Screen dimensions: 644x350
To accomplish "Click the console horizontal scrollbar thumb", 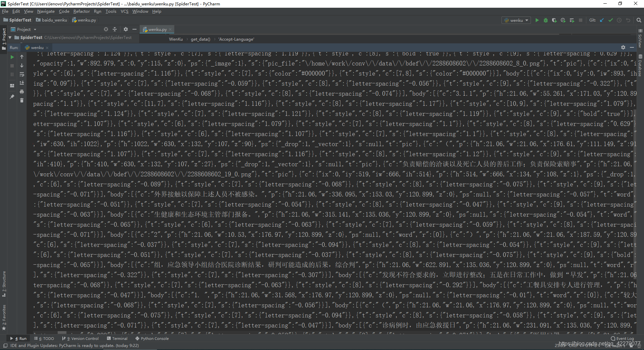I will pyautogui.click(x=62, y=333).
